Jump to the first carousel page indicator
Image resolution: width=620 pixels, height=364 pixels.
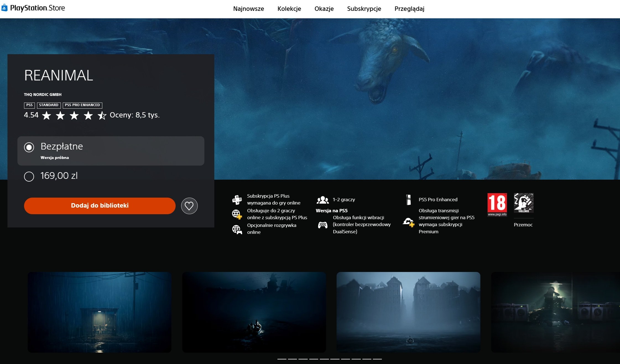pyautogui.click(x=282, y=359)
